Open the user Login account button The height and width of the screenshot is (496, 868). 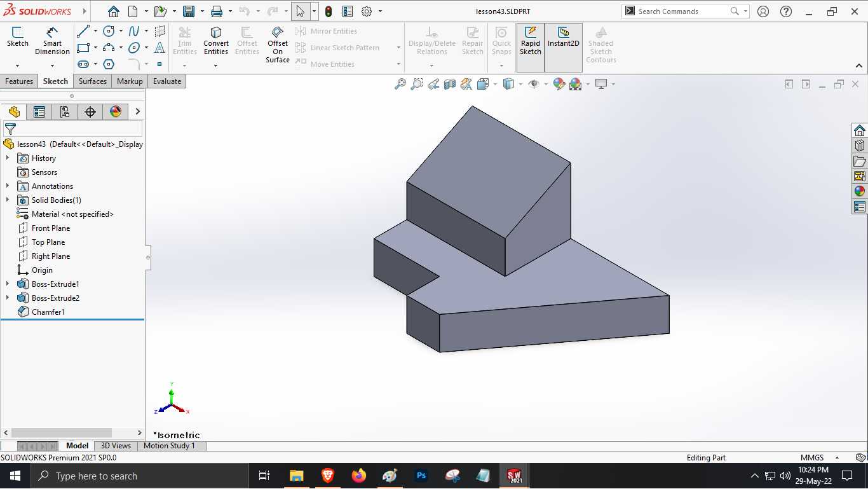click(x=763, y=11)
